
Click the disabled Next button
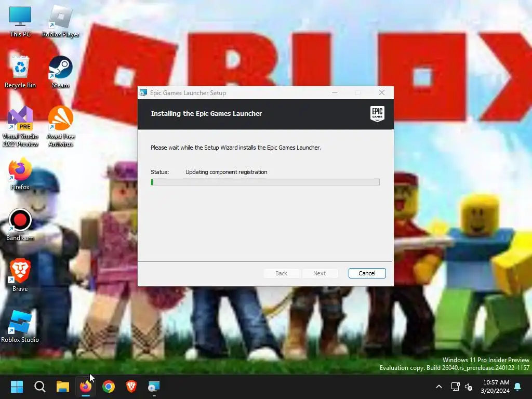point(320,273)
